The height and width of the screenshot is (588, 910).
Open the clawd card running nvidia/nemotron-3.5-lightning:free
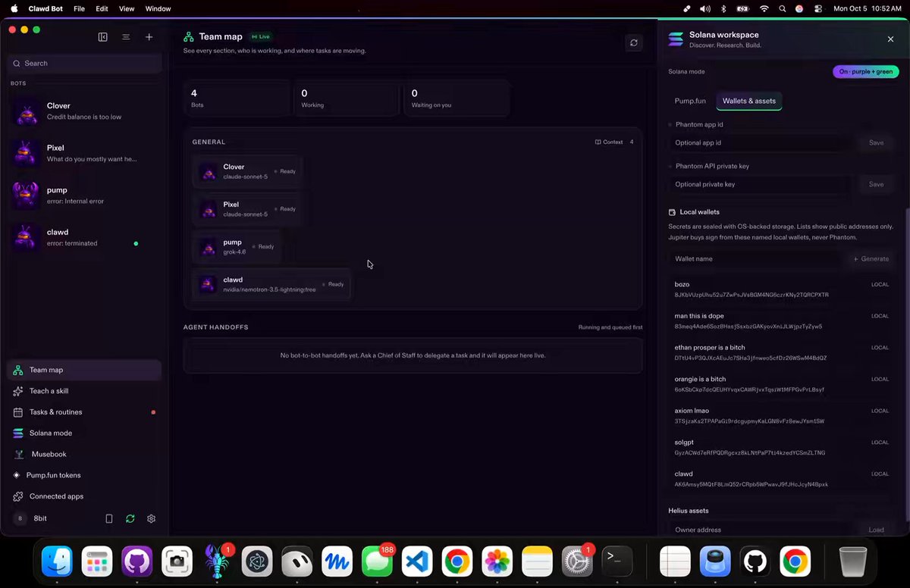(x=271, y=284)
